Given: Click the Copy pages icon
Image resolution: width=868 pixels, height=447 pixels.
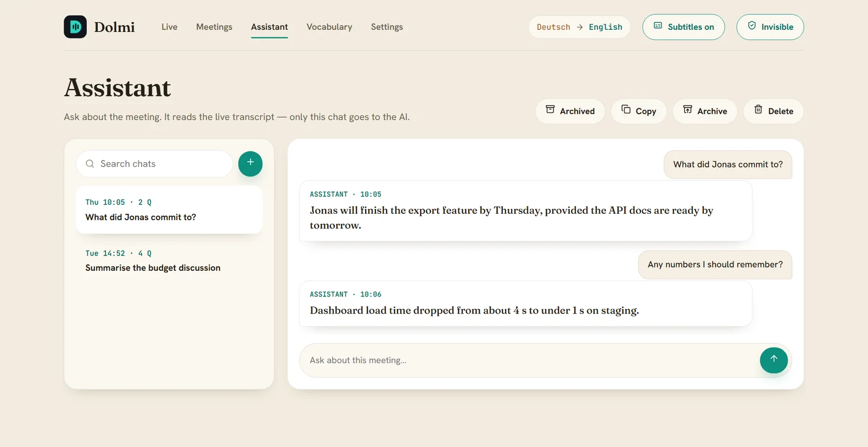Looking at the screenshot, I should click(626, 110).
